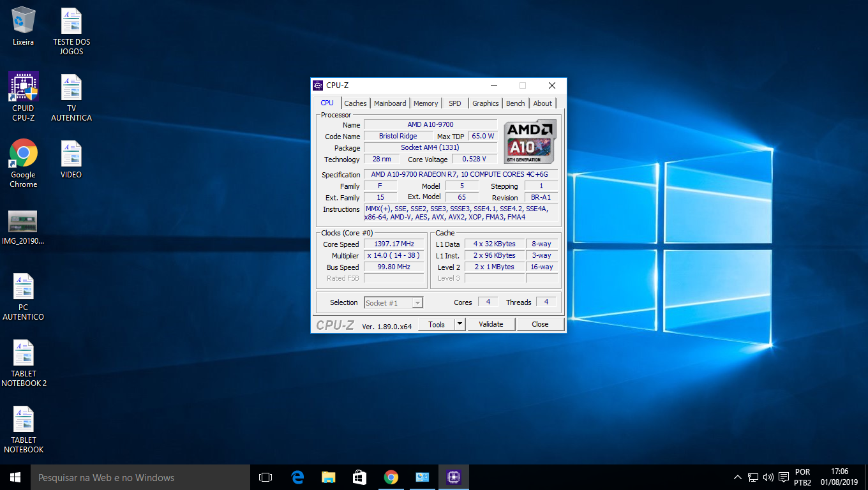Launch Google Chrome desktop shortcut
The image size is (868, 490).
point(23,164)
